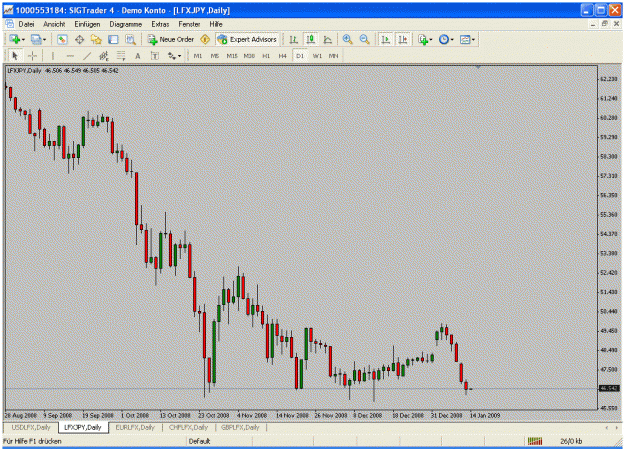Switch chart to bar chart icon
This screenshot has width=625, height=449.
click(x=293, y=39)
